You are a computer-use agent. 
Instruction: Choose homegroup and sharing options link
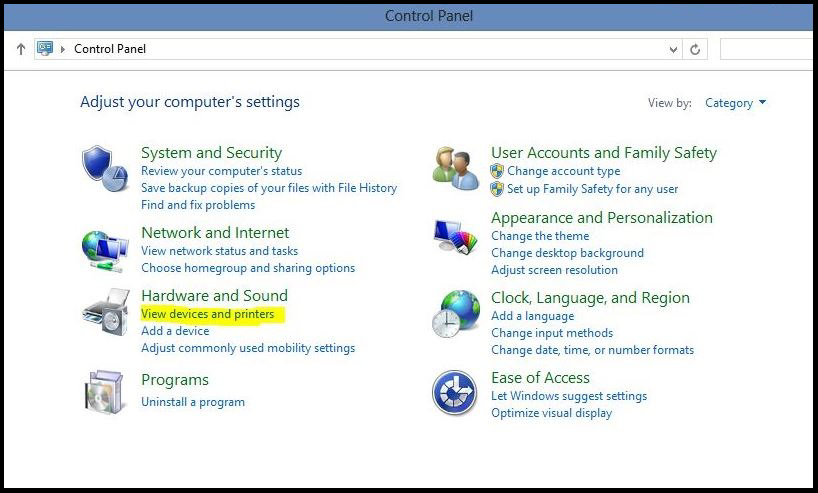click(248, 268)
